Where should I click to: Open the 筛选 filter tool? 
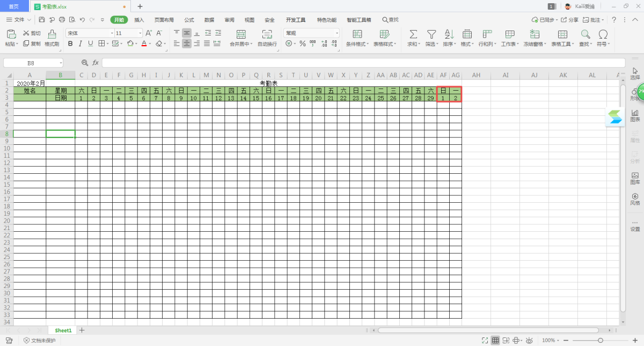coord(431,34)
